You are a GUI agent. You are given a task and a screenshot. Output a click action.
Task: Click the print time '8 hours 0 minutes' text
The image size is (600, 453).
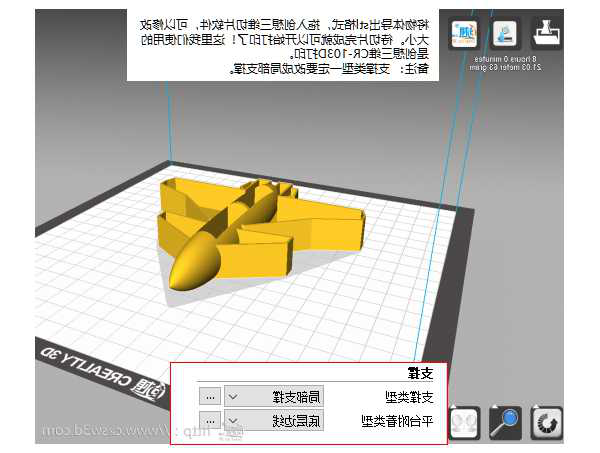505,59
